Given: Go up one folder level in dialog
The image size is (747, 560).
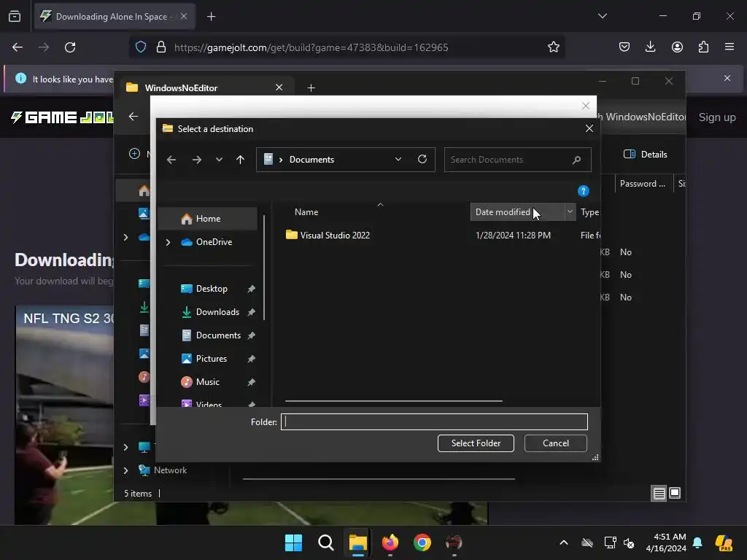Looking at the screenshot, I should pos(240,160).
